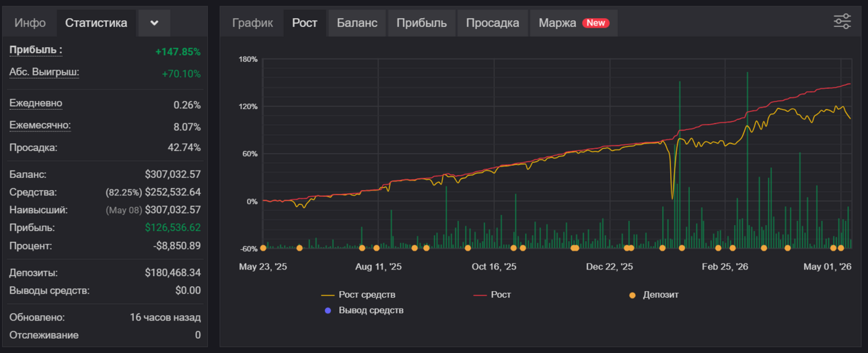The image size is (868, 353).
Task: Click the May 01, '26 axis date
Action: tap(828, 267)
